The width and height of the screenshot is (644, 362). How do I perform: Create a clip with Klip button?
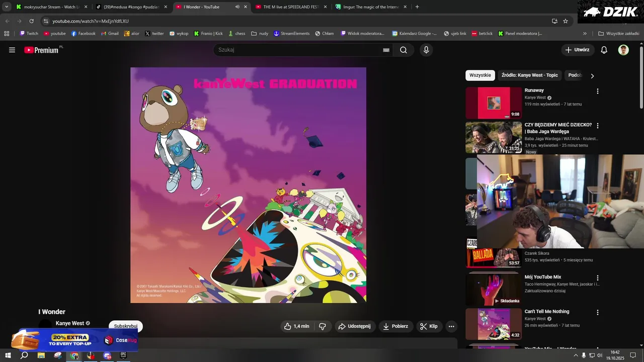click(x=429, y=326)
